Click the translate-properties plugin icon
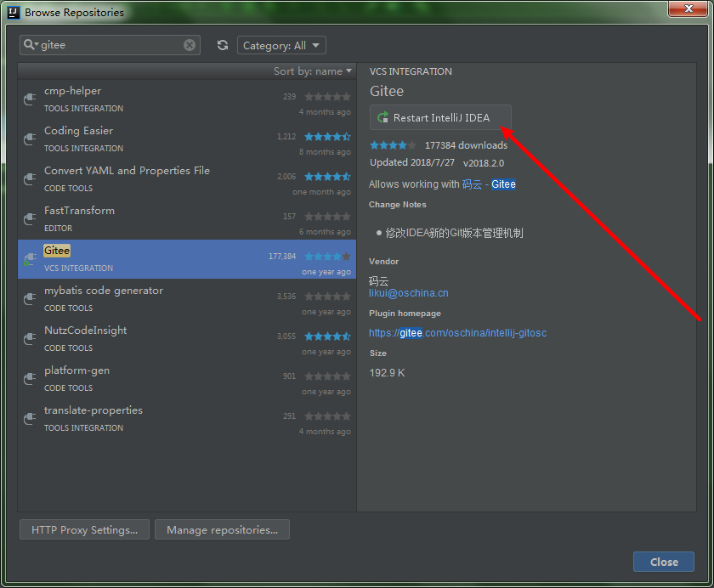 (30, 419)
